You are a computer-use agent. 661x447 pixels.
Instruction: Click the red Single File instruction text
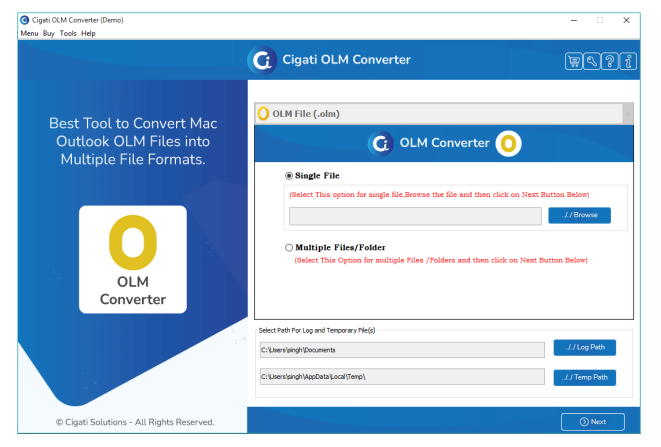point(439,194)
